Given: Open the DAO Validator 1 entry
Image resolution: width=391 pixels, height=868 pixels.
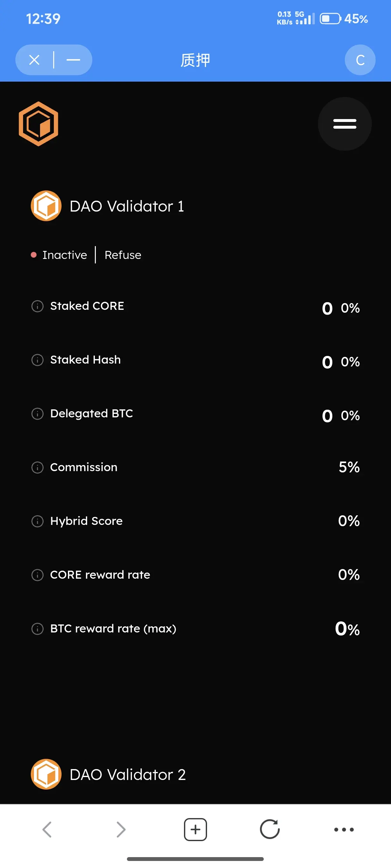Looking at the screenshot, I should (127, 206).
